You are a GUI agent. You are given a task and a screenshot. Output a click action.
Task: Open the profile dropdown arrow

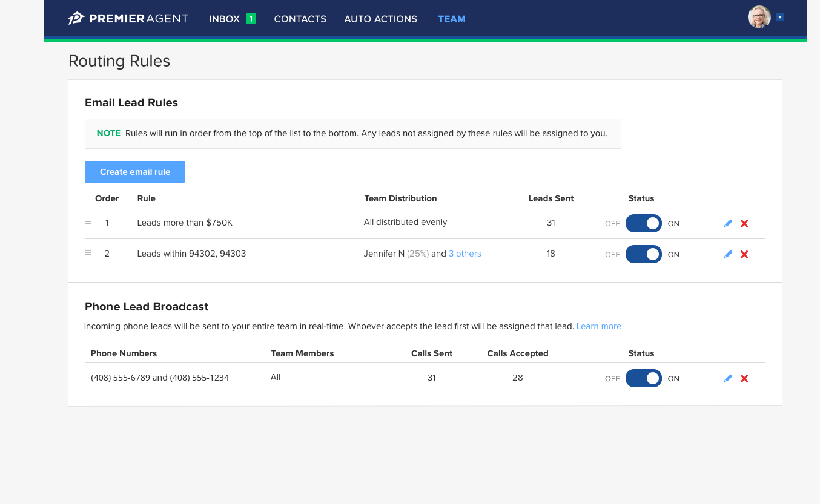(x=781, y=17)
